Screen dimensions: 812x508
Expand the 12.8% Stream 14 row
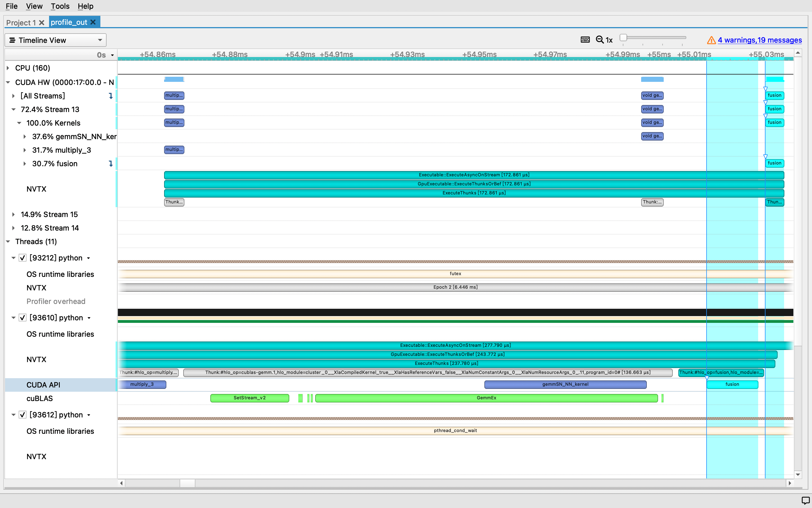coord(14,228)
